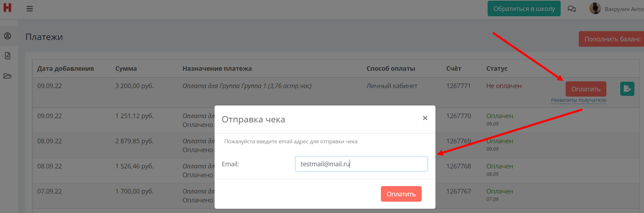Click invoice number 1267767
The height and width of the screenshot is (213, 644).
(459, 191)
